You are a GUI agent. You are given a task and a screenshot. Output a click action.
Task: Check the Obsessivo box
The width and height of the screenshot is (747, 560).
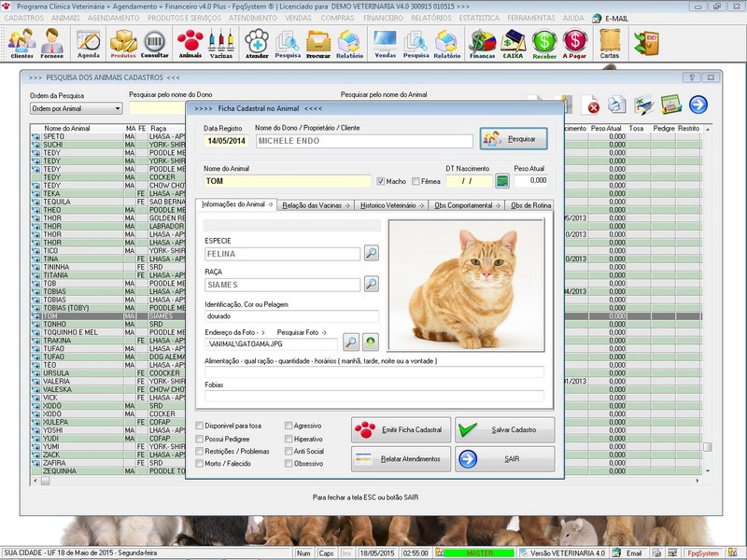(x=289, y=463)
